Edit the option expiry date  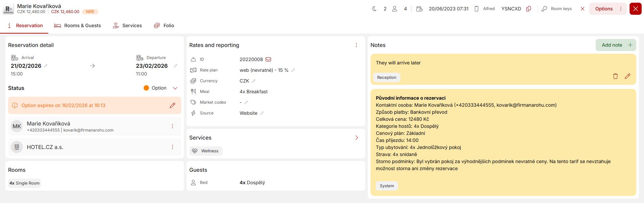click(172, 105)
